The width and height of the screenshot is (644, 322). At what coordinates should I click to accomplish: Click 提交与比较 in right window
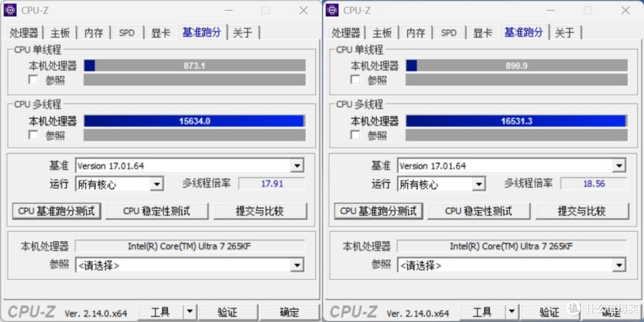click(582, 211)
